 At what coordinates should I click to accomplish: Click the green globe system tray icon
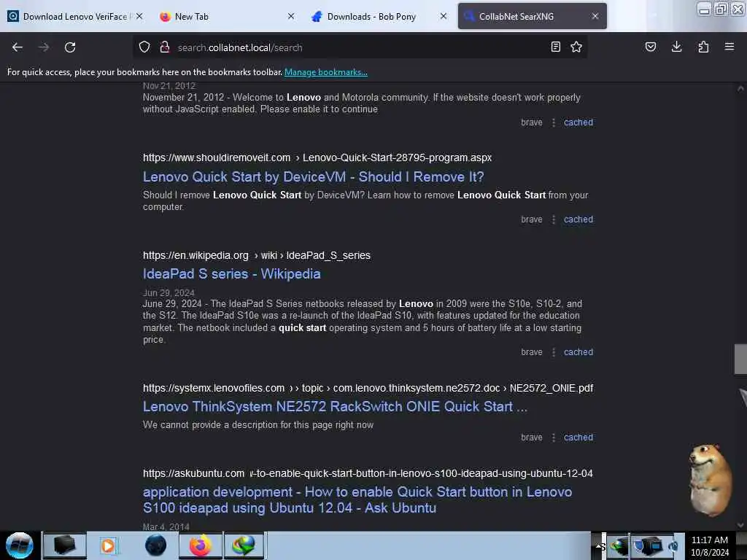coord(619,546)
